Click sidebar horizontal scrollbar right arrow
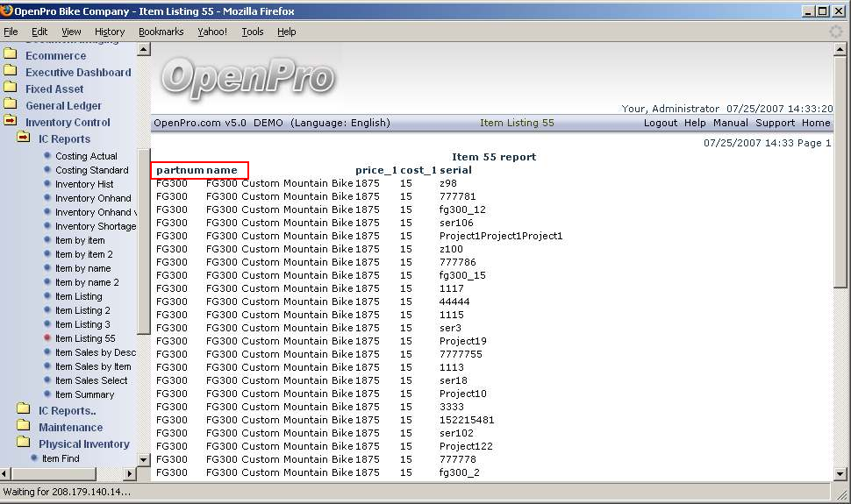The height and width of the screenshot is (504, 851). coord(131,473)
